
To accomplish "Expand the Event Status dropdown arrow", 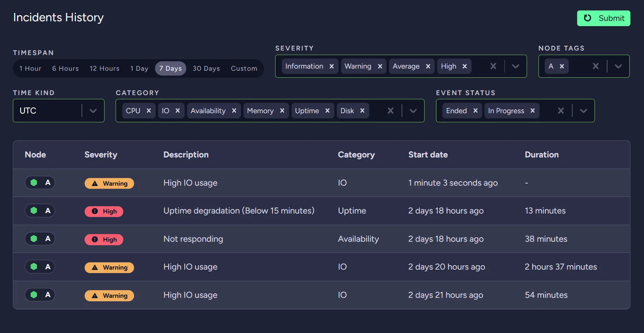I will [x=583, y=111].
